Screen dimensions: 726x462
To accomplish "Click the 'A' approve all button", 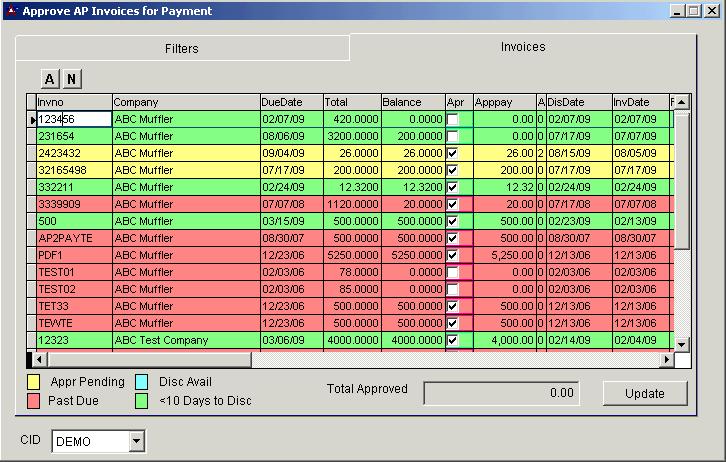I will [50, 79].
